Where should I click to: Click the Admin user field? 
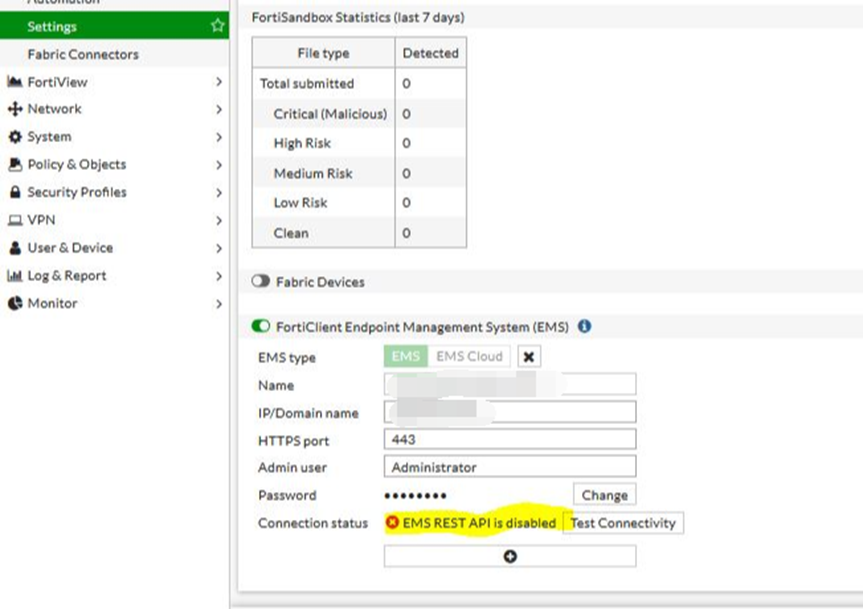tap(510, 467)
